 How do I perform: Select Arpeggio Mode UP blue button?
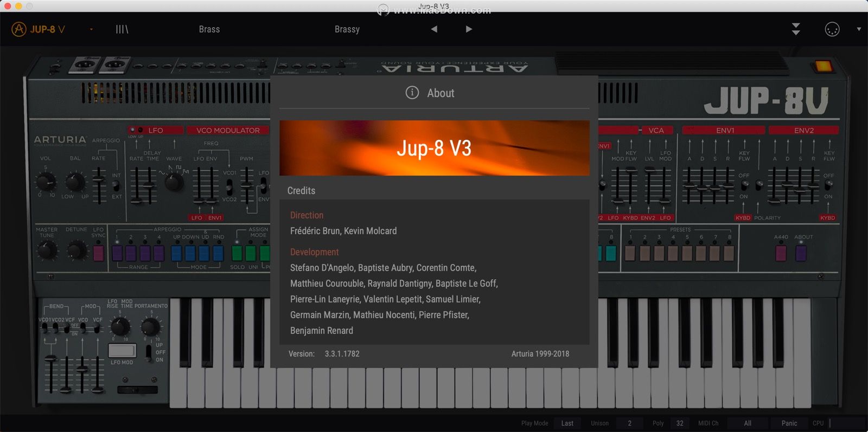pyautogui.click(x=176, y=253)
